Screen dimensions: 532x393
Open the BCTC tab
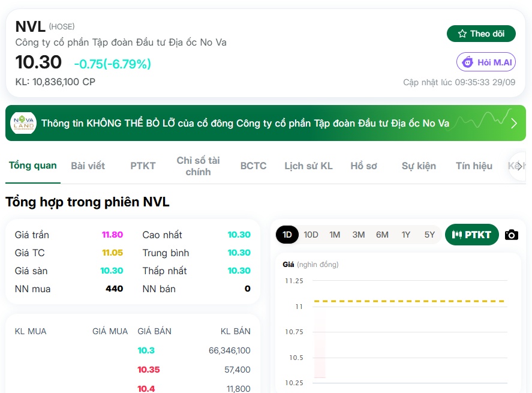coord(254,166)
